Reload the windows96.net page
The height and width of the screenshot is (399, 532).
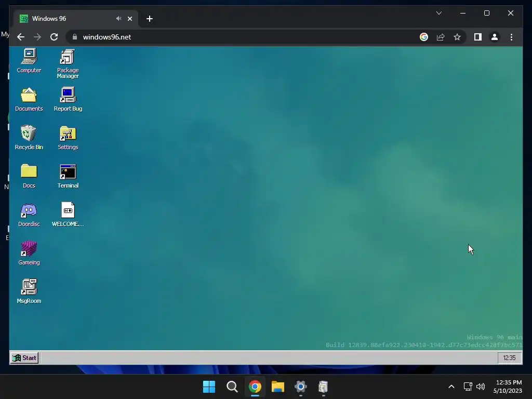coord(54,37)
